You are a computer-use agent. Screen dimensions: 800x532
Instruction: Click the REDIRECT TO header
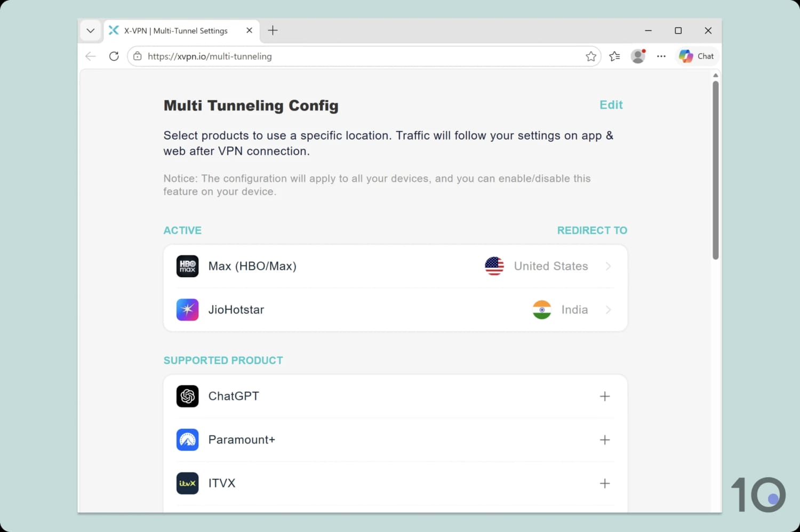point(592,230)
